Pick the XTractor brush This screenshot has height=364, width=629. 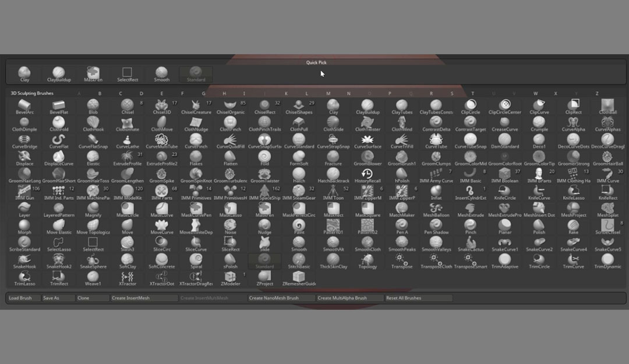pyautogui.click(x=128, y=279)
